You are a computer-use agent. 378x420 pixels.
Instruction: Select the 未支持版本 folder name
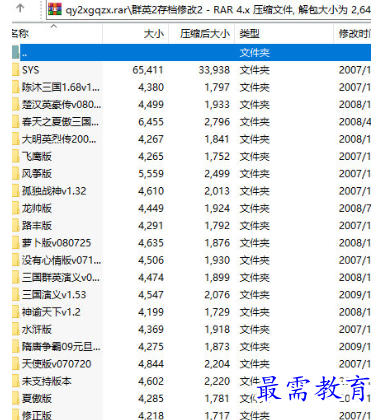coord(47,381)
